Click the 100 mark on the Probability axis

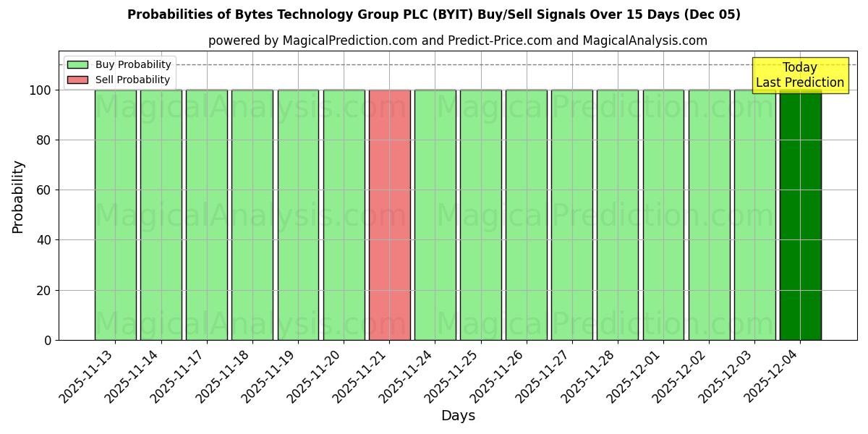pyautogui.click(x=41, y=90)
